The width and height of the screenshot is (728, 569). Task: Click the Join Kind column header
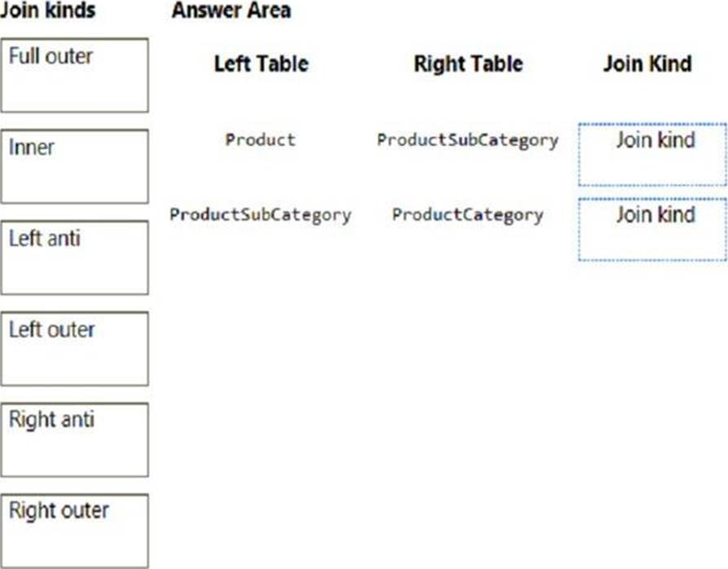(x=647, y=64)
